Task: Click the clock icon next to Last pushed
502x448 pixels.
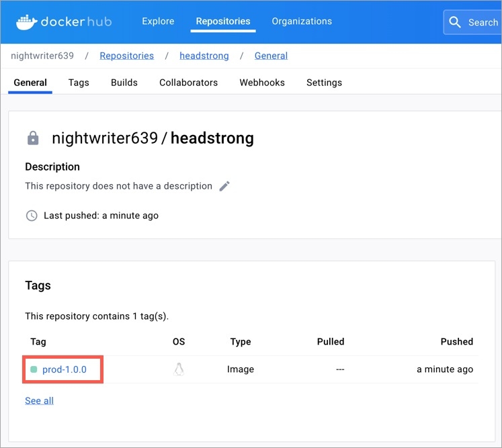Action: (32, 216)
